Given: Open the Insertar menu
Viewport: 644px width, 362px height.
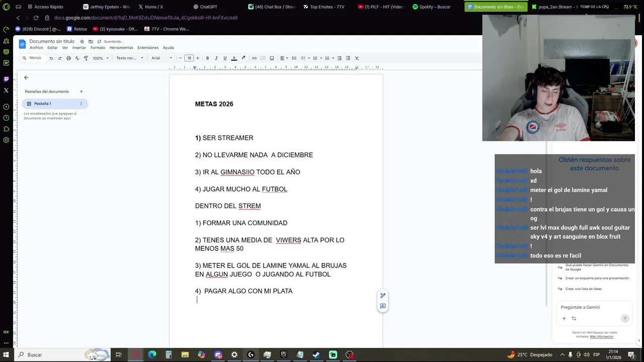Looking at the screenshot, I should (79, 48).
